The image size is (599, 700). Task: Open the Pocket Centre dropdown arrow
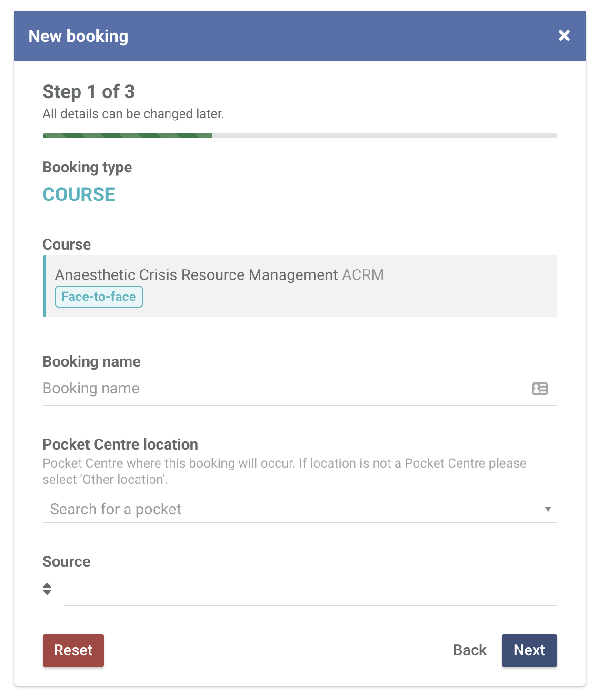pos(548,510)
